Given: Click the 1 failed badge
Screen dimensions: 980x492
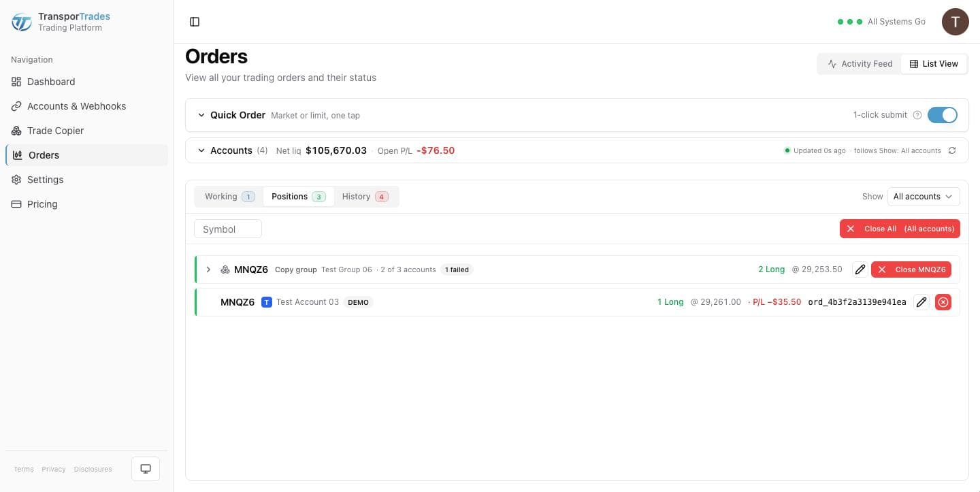Looking at the screenshot, I should tap(457, 269).
